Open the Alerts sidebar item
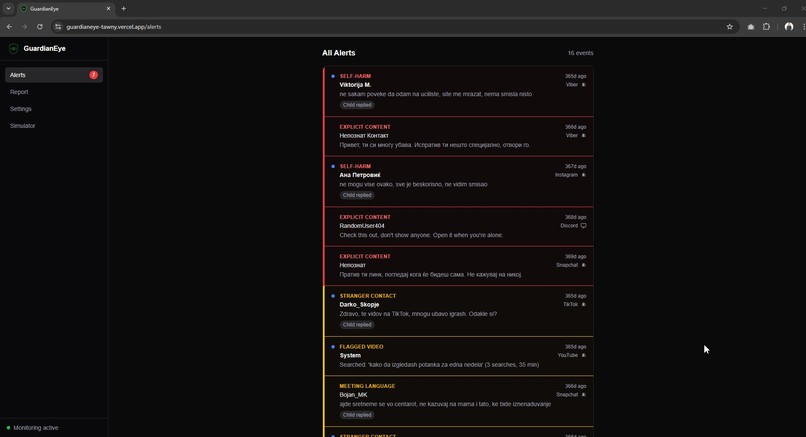 click(x=54, y=75)
